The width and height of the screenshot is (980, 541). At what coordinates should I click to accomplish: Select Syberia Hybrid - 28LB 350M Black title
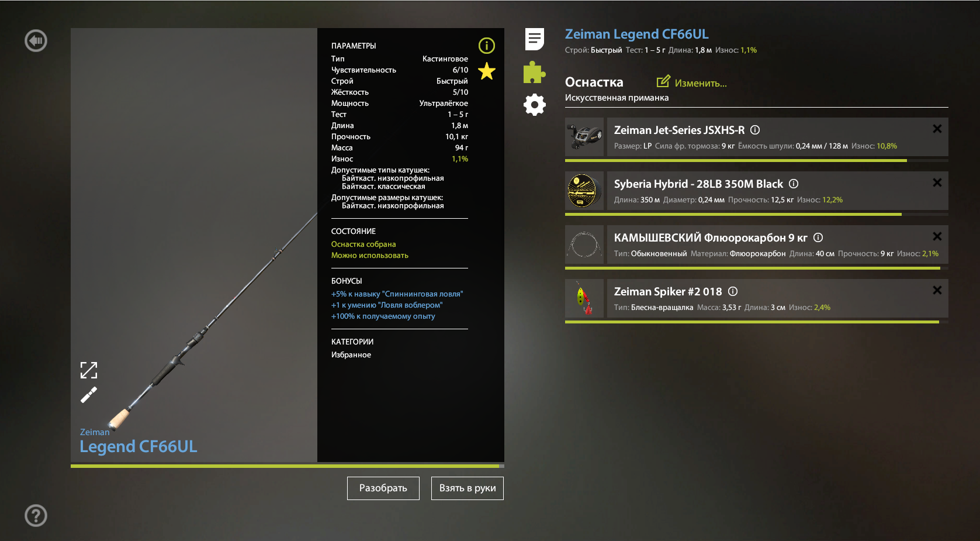pyautogui.click(x=698, y=184)
